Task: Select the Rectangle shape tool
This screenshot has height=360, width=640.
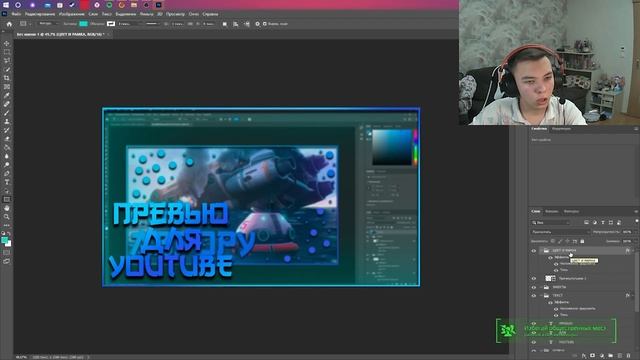Action: 7,200
